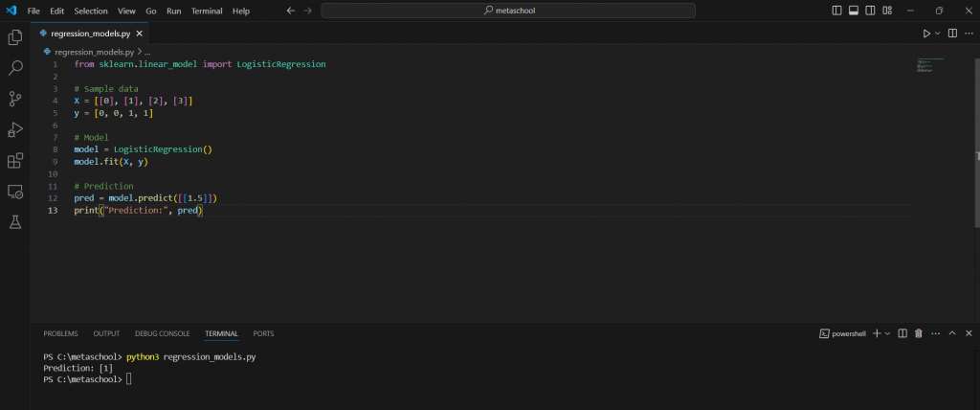Open the Explorer view in the activity bar
This screenshot has width=980, height=410.
[x=15, y=37]
